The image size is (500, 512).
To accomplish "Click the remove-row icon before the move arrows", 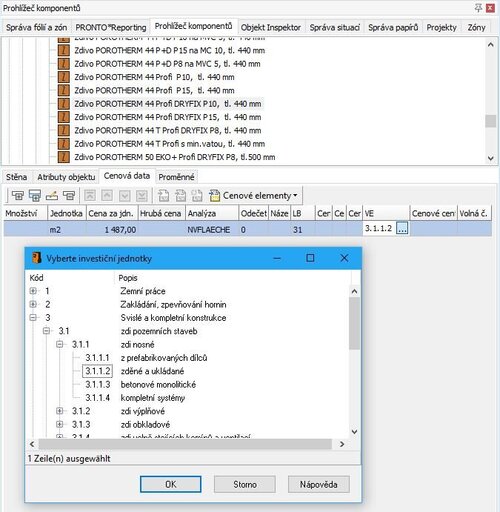I will pyautogui.click(x=69, y=195).
